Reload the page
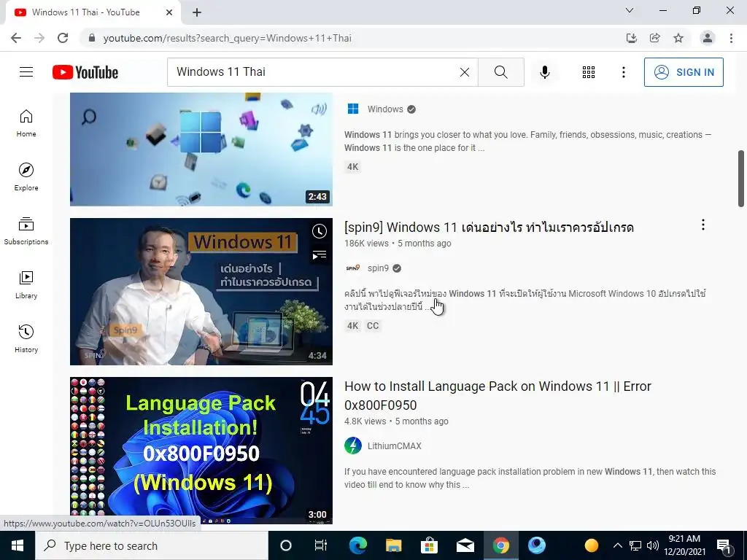Screen dimensions: 747x560 pyautogui.click(x=63, y=38)
